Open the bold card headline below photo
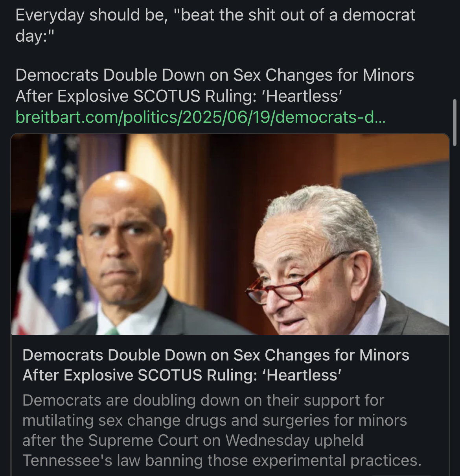Image resolution: width=460 pixels, height=476 pixels. 216,365
